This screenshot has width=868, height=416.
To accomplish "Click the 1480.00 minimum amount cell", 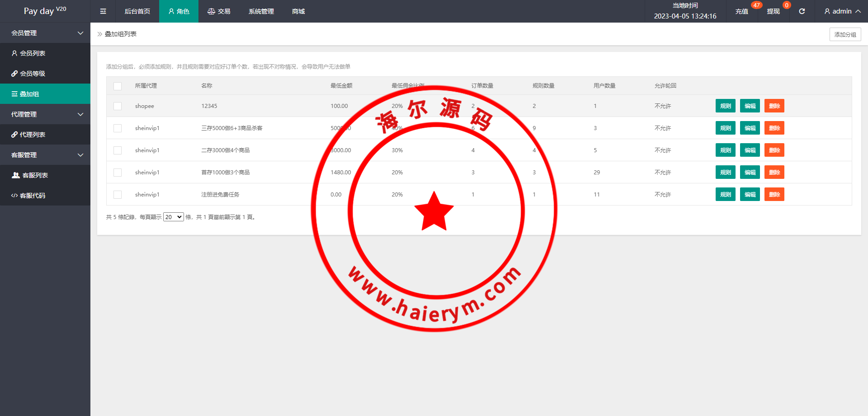I will point(341,173).
